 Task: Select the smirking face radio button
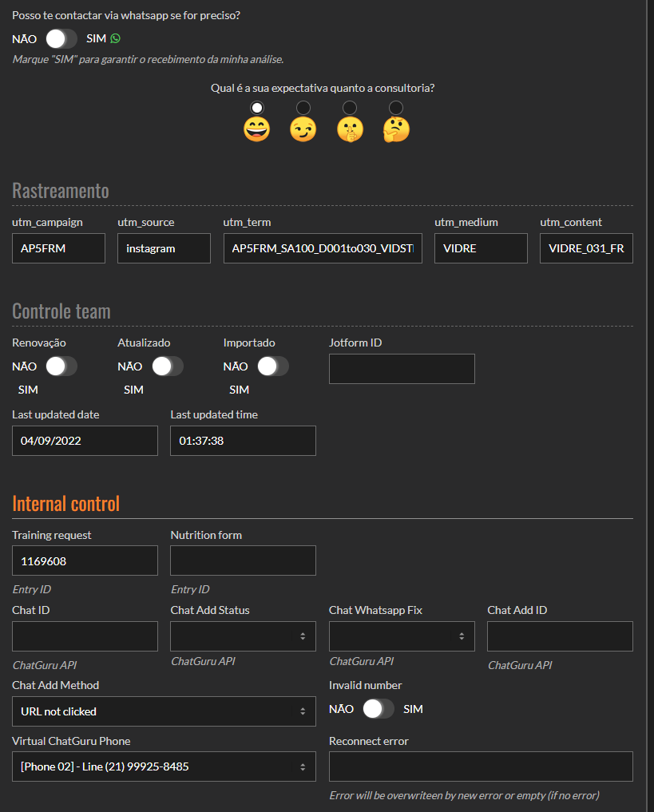click(303, 108)
